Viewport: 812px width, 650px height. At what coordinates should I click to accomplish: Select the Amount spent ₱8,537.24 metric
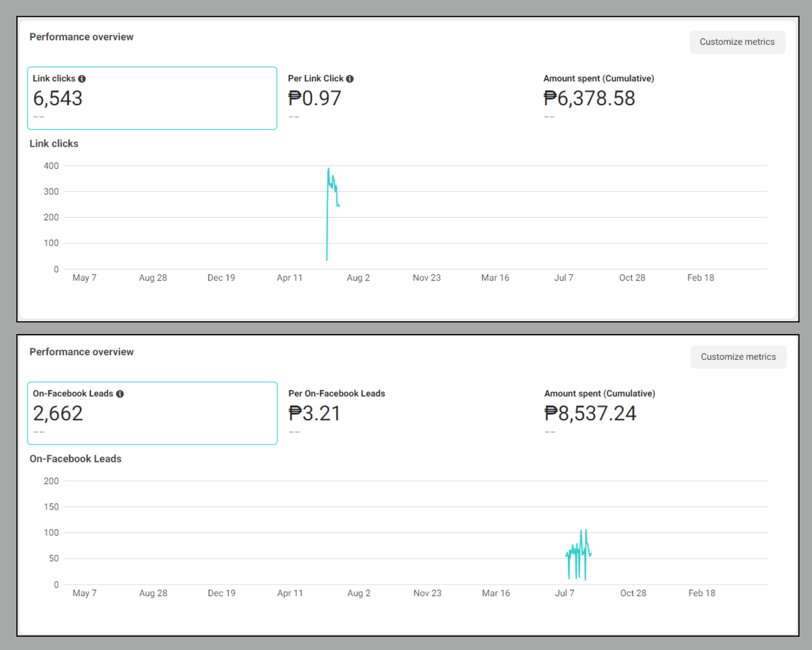point(590,413)
